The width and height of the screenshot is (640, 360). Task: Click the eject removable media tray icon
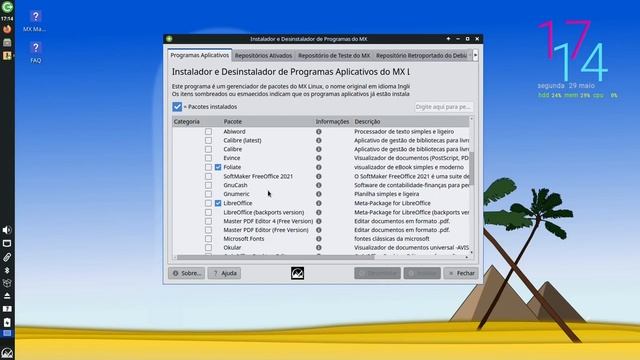point(7,296)
